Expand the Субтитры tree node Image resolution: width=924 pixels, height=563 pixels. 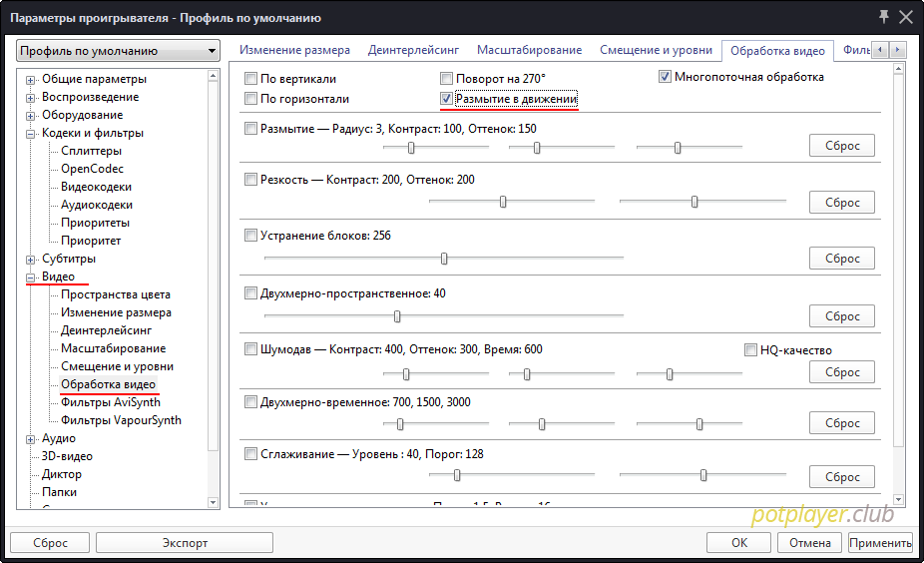coord(31,259)
